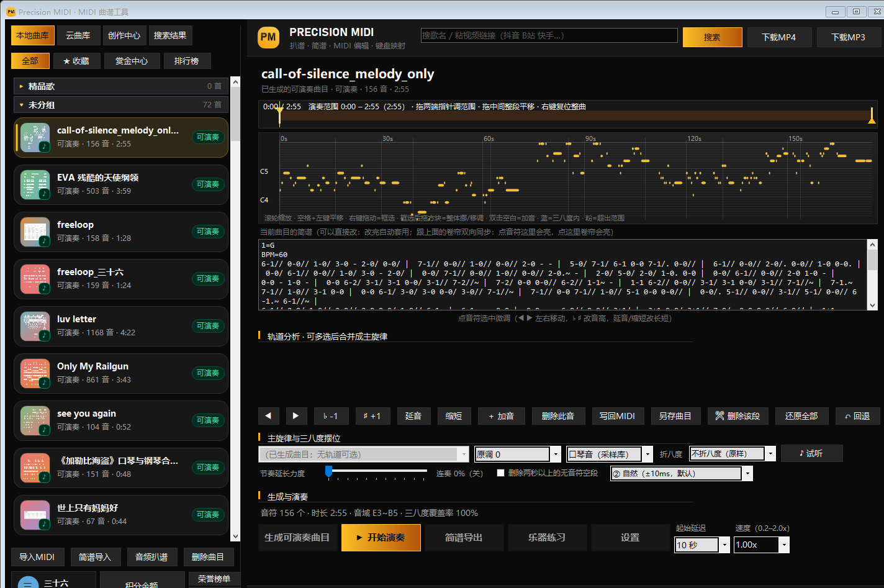Click the song search input field

(x=549, y=35)
